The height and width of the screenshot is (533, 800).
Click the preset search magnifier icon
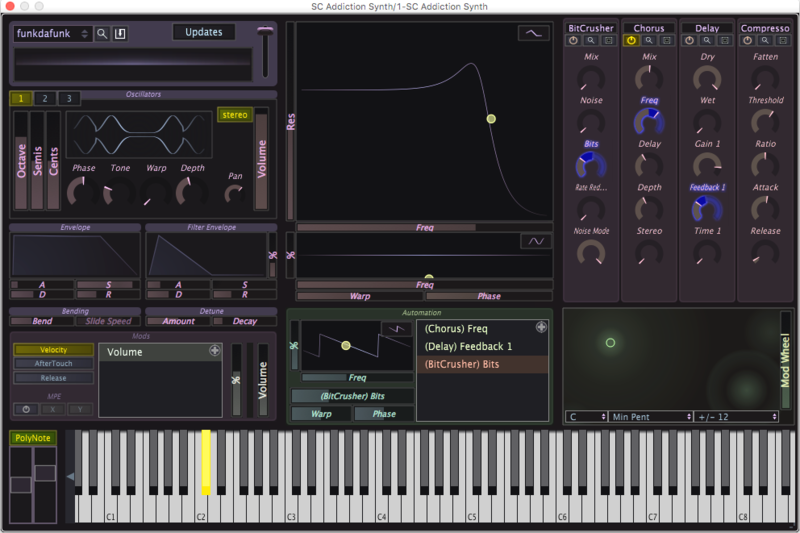102,34
